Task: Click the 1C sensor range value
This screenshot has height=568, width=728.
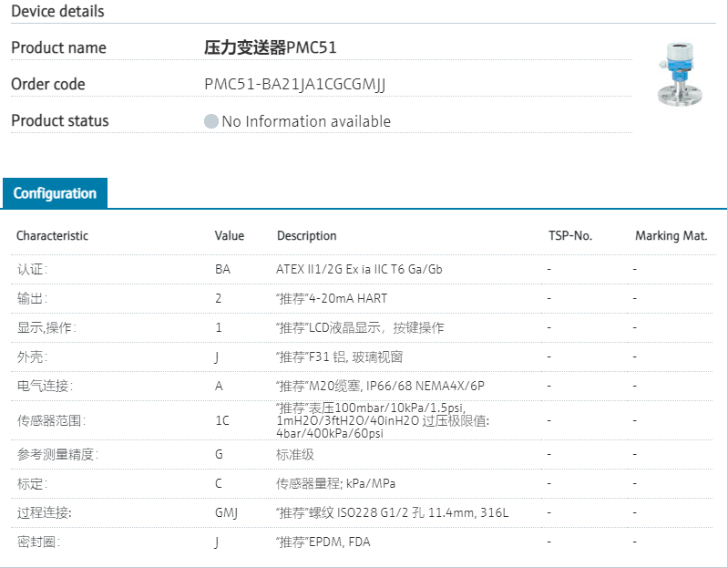Action: (222, 420)
